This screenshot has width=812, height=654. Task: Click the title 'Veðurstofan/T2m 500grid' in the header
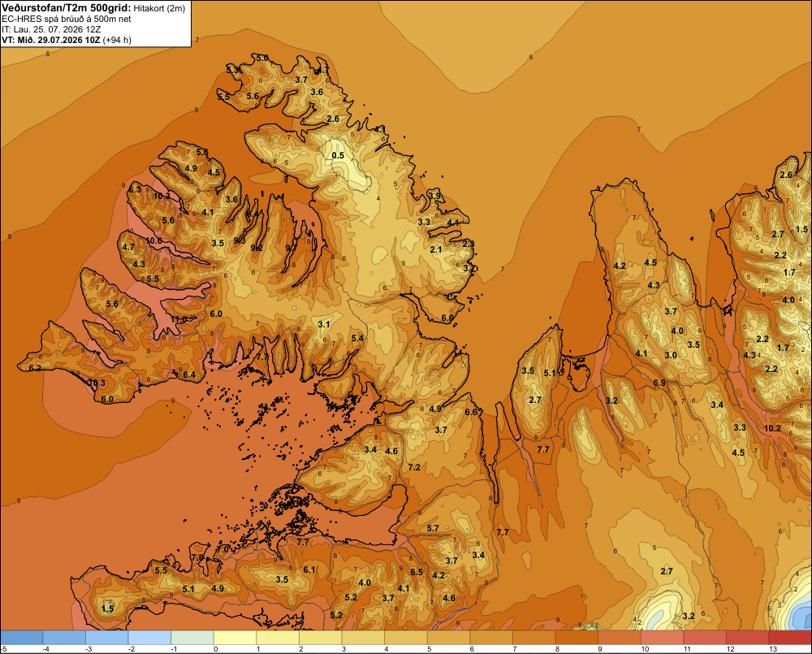(x=65, y=7)
